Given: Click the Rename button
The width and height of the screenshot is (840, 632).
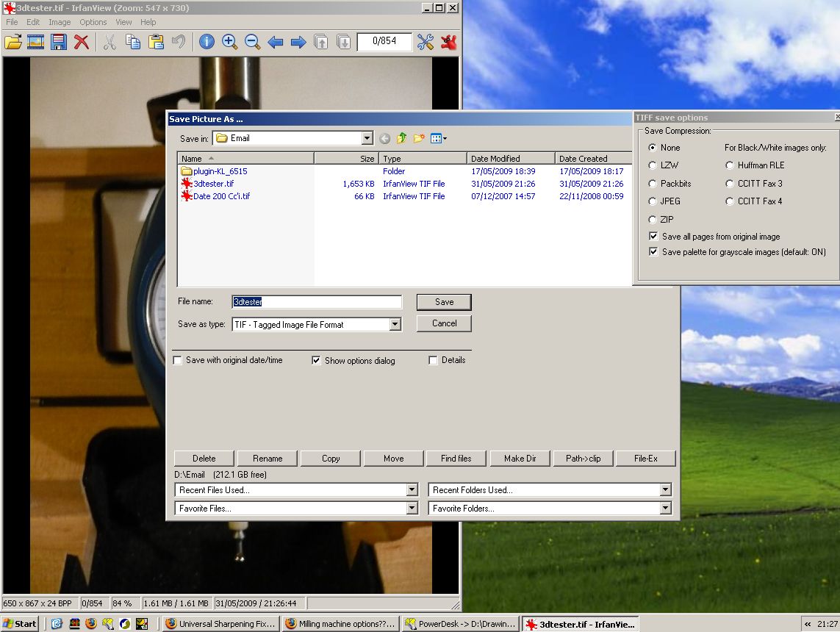Looking at the screenshot, I should tap(268, 459).
